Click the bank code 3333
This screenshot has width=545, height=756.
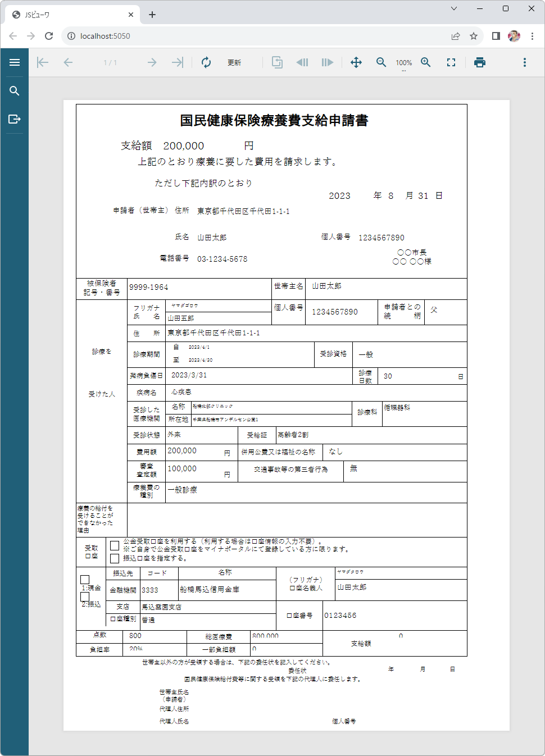[150, 590]
